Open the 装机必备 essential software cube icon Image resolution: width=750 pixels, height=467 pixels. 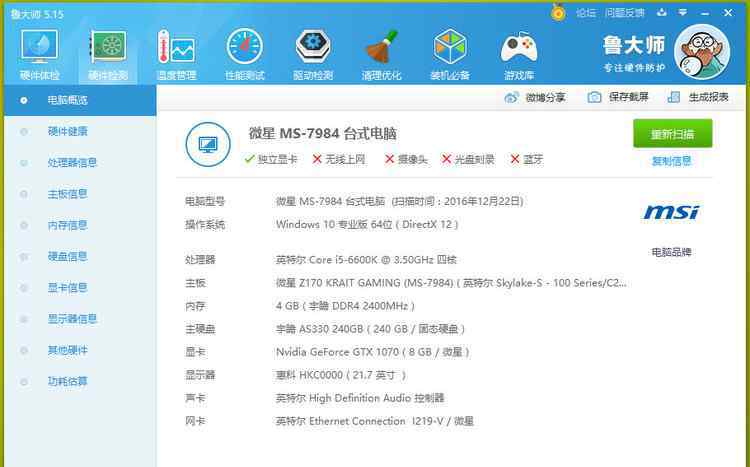coord(450,50)
